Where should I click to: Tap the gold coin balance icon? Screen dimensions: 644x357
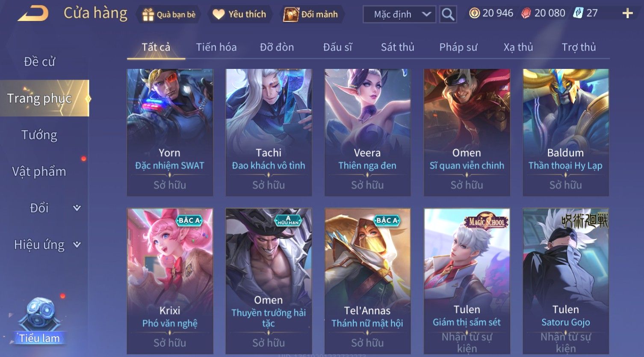[x=474, y=13]
